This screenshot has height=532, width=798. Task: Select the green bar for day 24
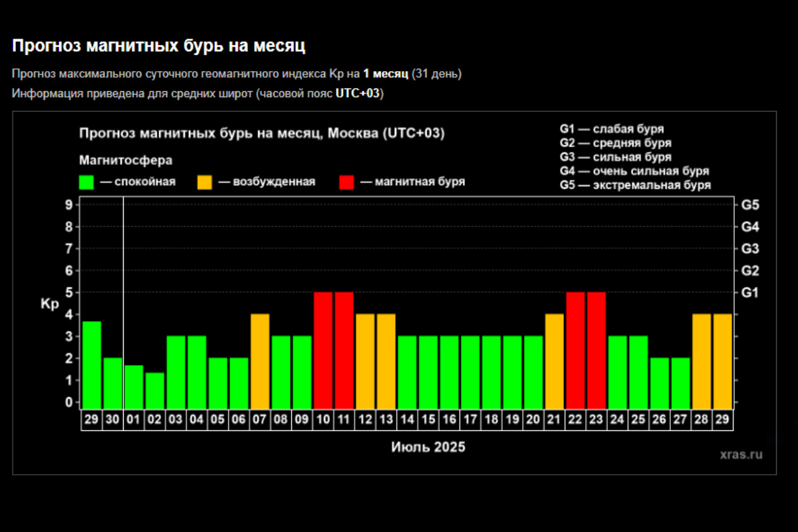point(618,372)
